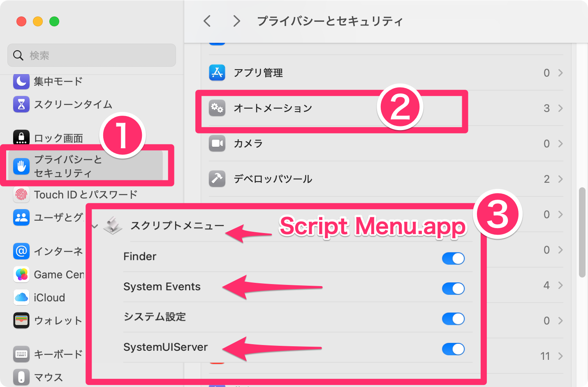Click the アプリ管理 row label
The height and width of the screenshot is (387, 588).
(x=258, y=72)
